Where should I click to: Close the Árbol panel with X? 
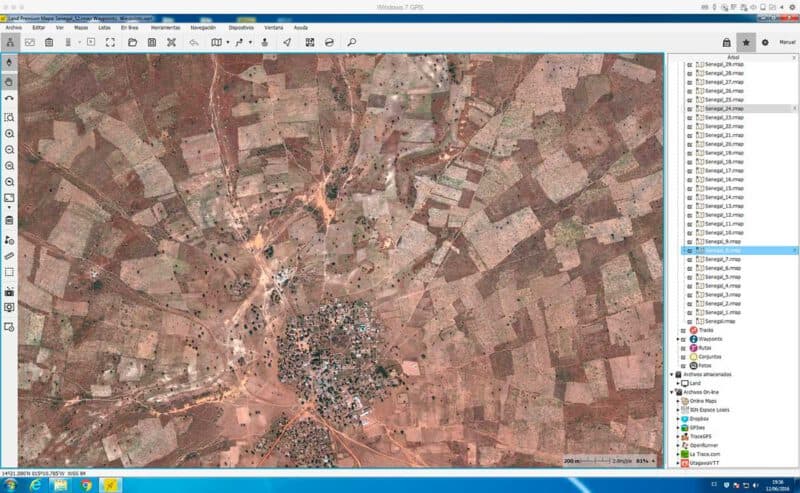pyautogui.click(x=794, y=58)
